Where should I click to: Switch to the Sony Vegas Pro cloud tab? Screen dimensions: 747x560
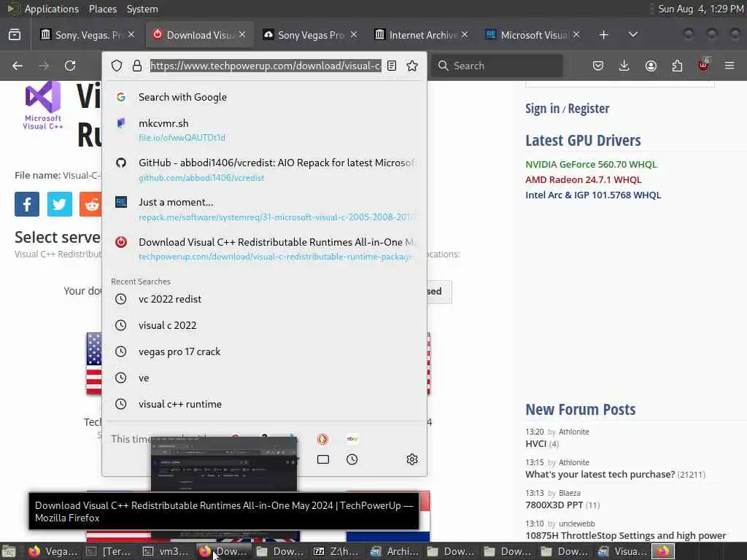[x=310, y=35]
